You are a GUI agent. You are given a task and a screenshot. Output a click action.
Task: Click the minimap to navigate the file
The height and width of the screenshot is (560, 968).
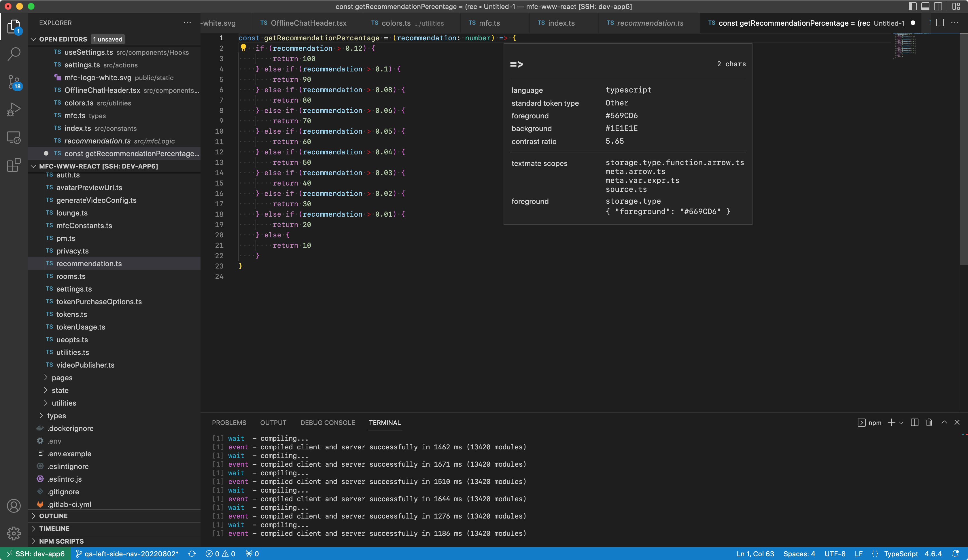pyautogui.click(x=905, y=46)
